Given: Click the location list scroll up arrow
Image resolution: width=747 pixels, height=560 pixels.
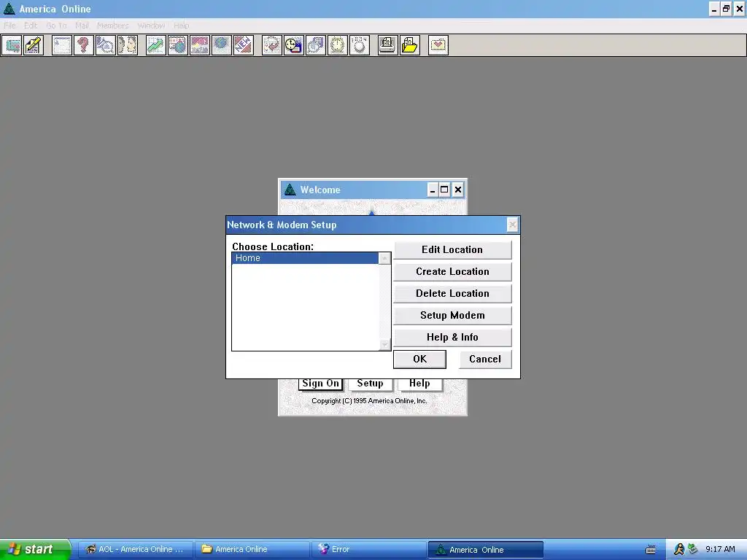Looking at the screenshot, I should pyautogui.click(x=384, y=259).
